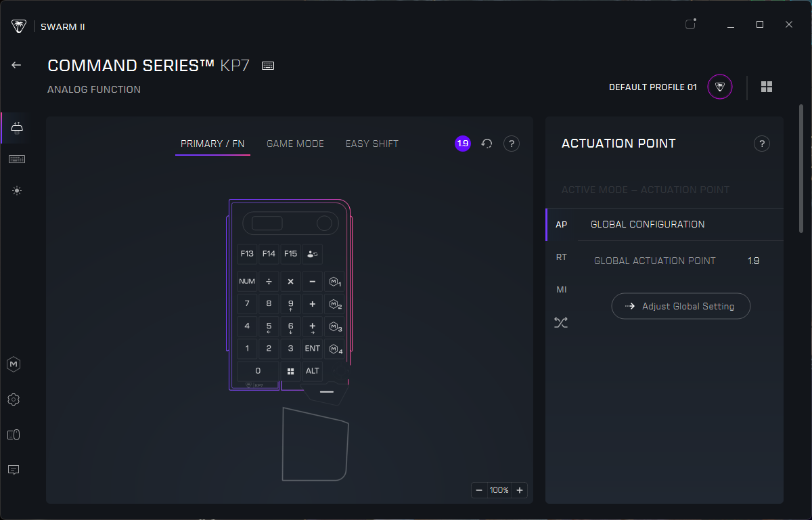Select the Windows logo key on keypad
Screen dimensions: 812x520
(x=291, y=371)
